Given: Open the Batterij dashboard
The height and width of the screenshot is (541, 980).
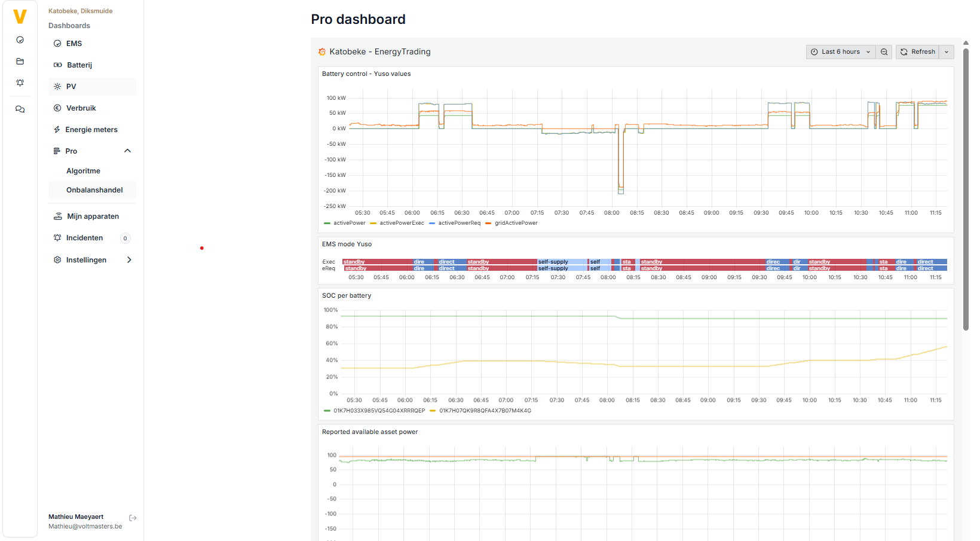Looking at the screenshot, I should [x=79, y=65].
